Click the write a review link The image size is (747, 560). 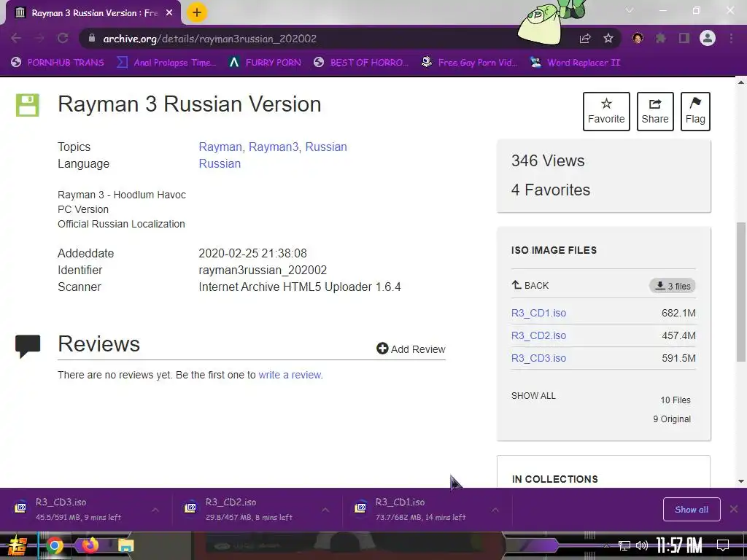(x=290, y=375)
